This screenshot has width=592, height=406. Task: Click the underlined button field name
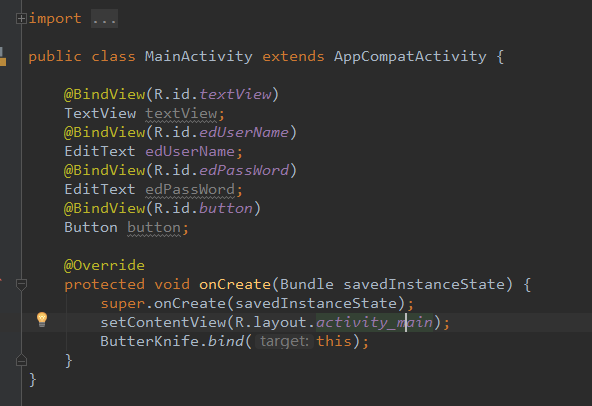[x=154, y=228]
